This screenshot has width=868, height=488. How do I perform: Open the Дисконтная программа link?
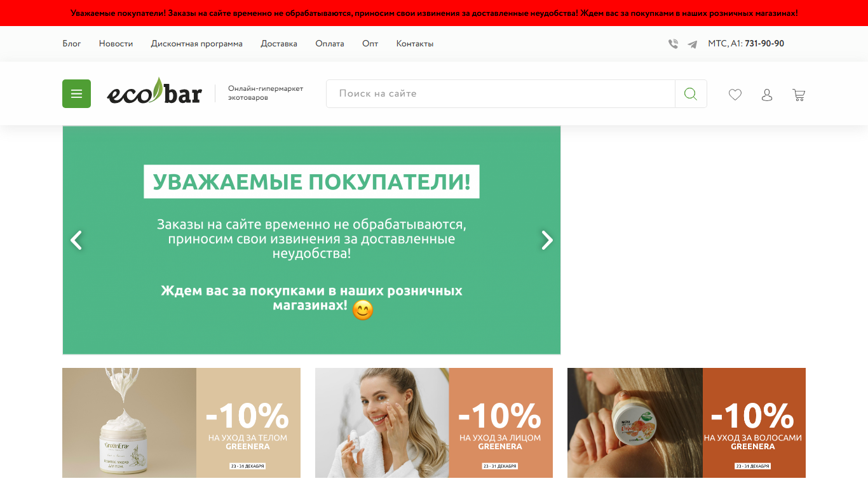[197, 44]
